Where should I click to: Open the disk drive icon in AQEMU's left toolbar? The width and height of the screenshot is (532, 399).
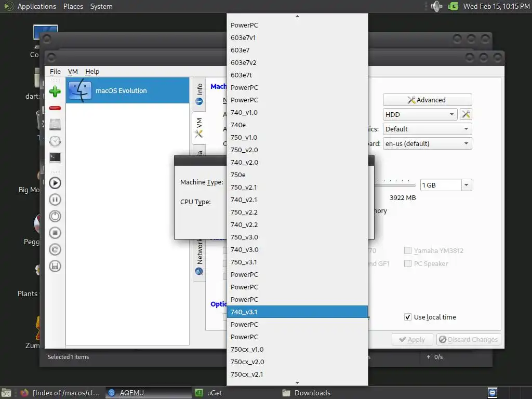(x=55, y=125)
